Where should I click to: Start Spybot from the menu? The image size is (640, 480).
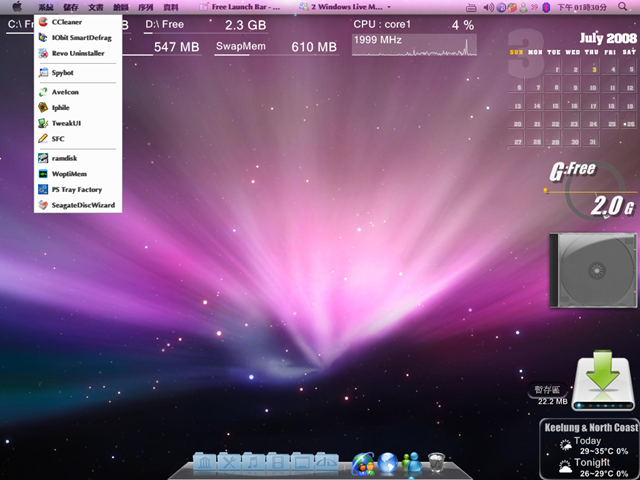coord(78,73)
